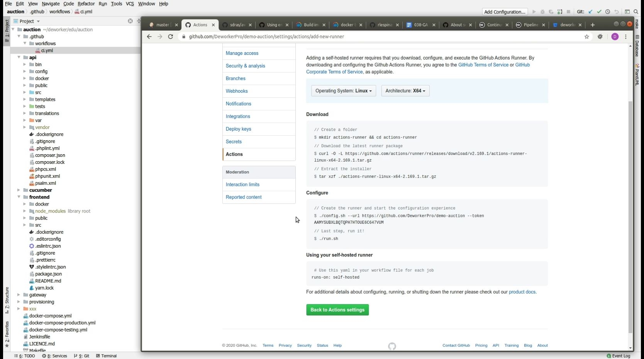Revert changes with the Git rollback icon

click(617, 12)
